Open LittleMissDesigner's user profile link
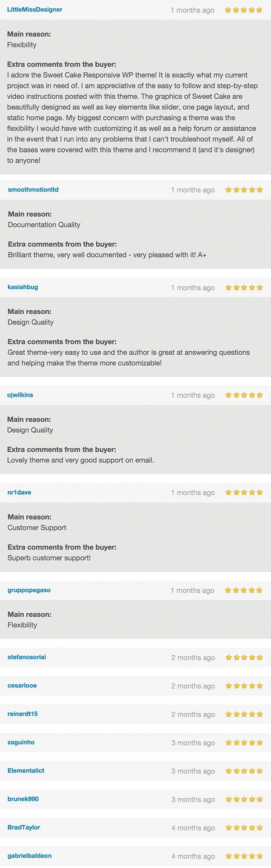This screenshot has height=868, width=271. click(x=35, y=10)
